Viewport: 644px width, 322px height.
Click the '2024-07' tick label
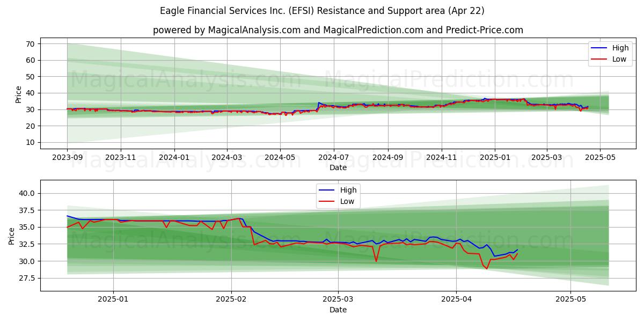333,157
